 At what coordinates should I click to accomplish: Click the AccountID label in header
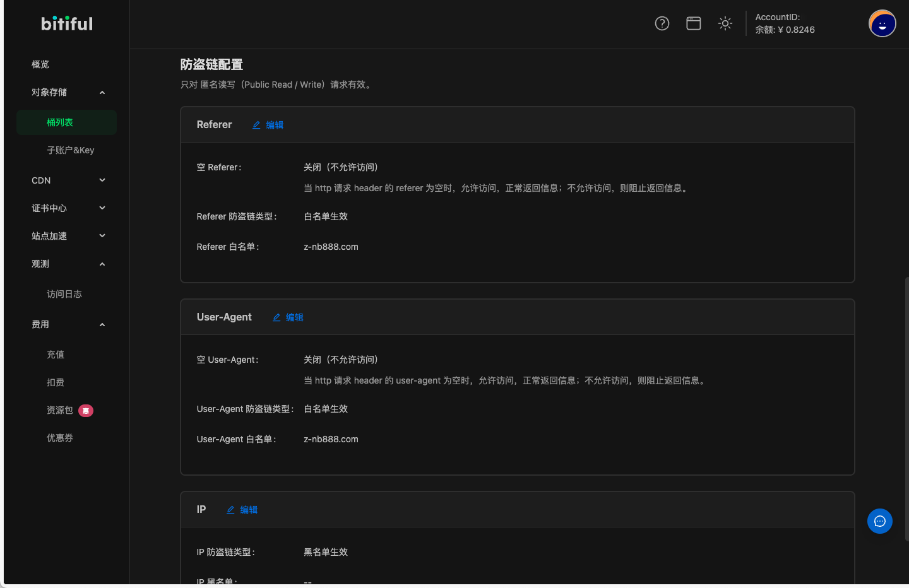click(x=778, y=17)
